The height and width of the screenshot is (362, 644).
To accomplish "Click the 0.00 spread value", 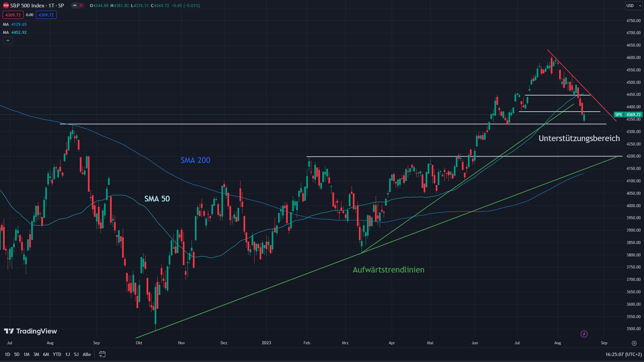I will [x=30, y=15].
